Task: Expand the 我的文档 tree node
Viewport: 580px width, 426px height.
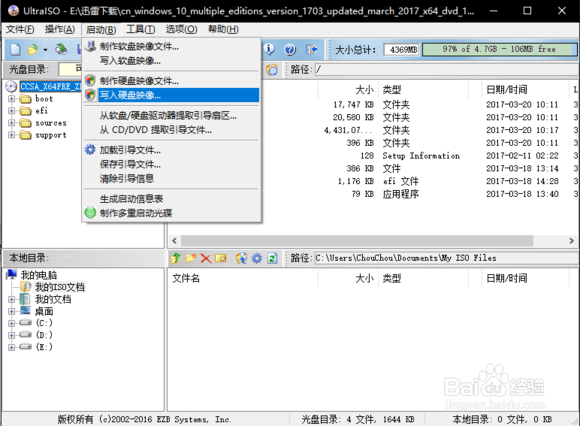Action: click(11, 299)
